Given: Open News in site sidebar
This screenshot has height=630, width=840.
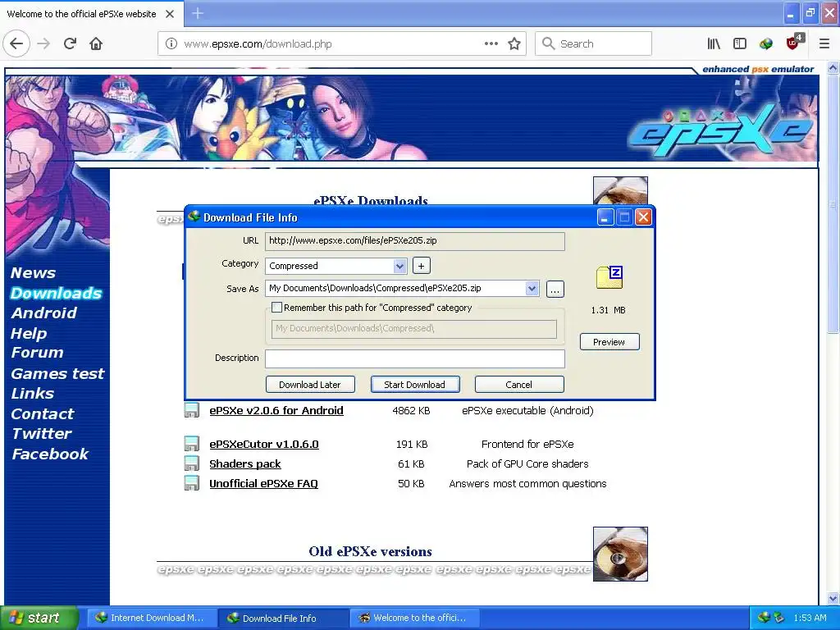Looking at the screenshot, I should [33, 272].
